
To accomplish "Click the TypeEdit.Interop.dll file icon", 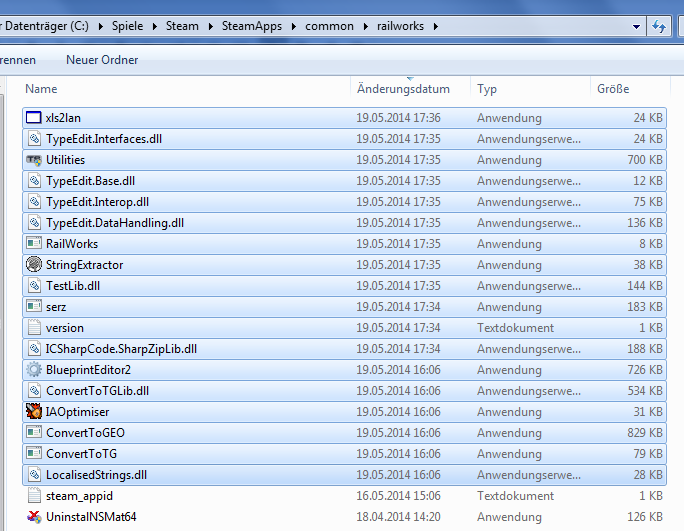I will click(x=34, y=202).
